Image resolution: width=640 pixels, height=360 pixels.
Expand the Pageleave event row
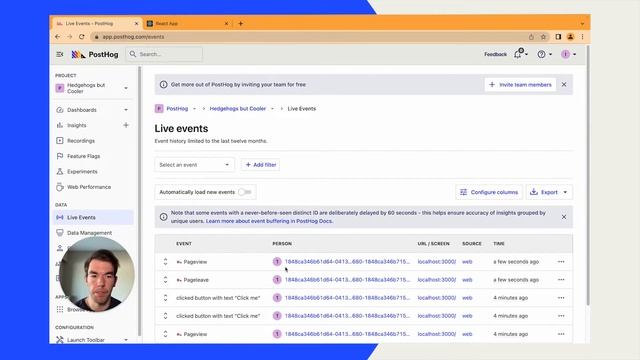tap(165, 280)
